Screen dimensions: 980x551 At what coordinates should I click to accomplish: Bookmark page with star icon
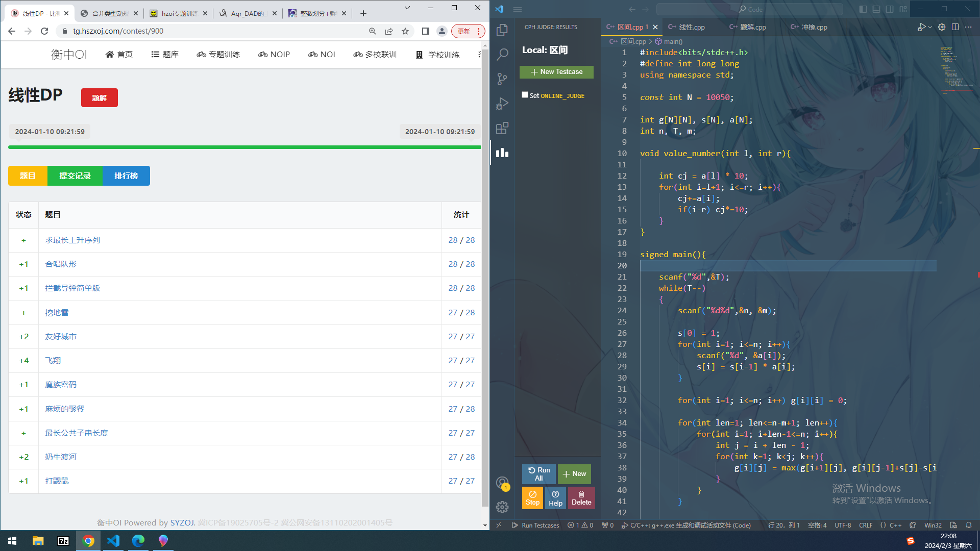[x=405, y=31]
